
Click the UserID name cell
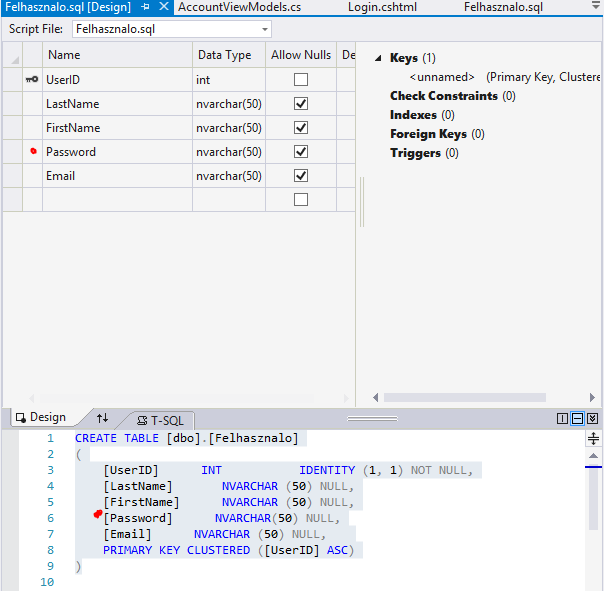tap(117, 80)
